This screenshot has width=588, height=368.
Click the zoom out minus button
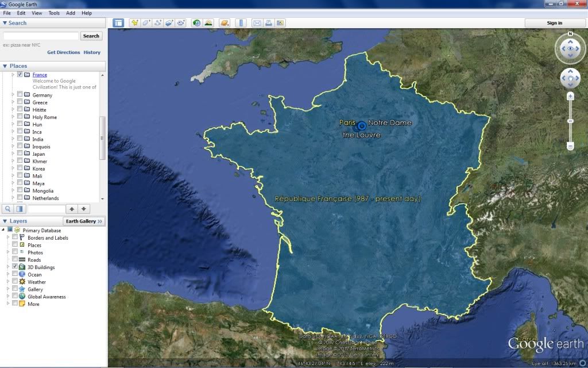570,146
